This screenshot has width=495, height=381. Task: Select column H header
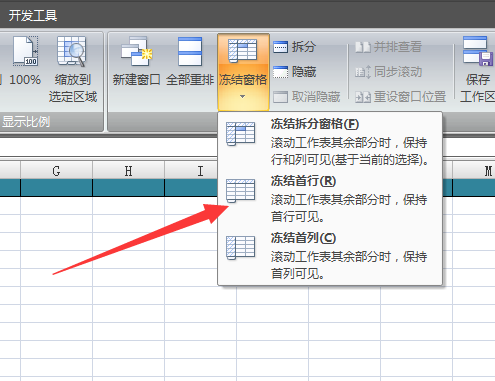(128, 171)
